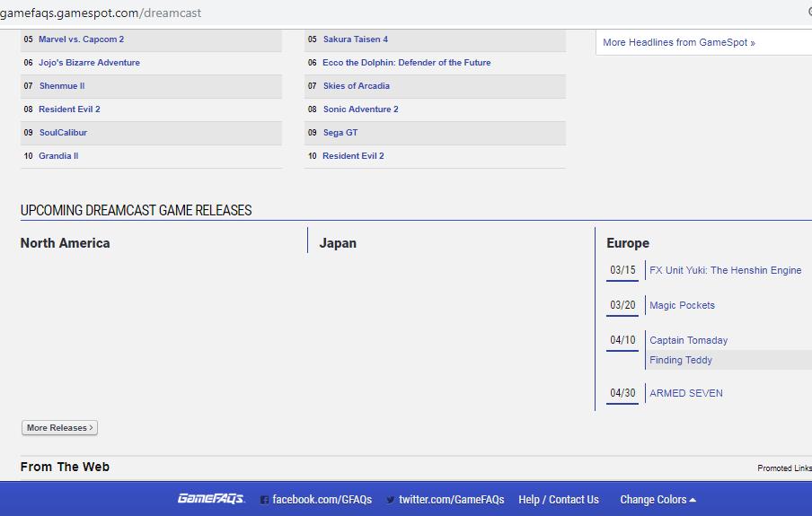The height and width of the screenshot is (516, 812).
Task: Click the From The Web heading
Action: 65,467
